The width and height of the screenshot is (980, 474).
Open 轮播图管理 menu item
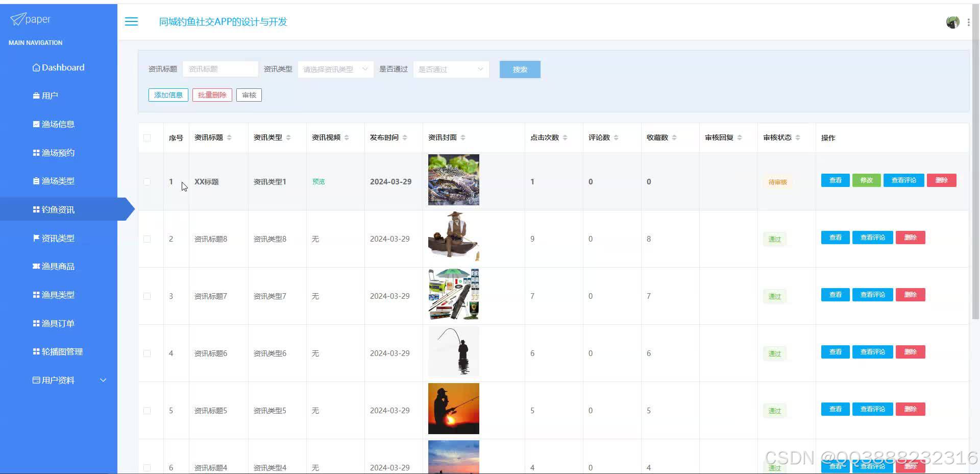[x=59, y=351]
